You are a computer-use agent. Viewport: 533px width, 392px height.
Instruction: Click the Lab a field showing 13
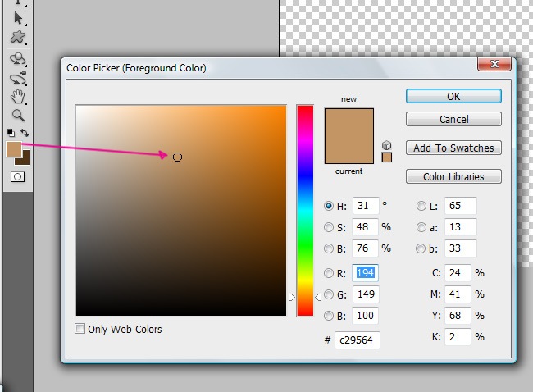point(461,227)
